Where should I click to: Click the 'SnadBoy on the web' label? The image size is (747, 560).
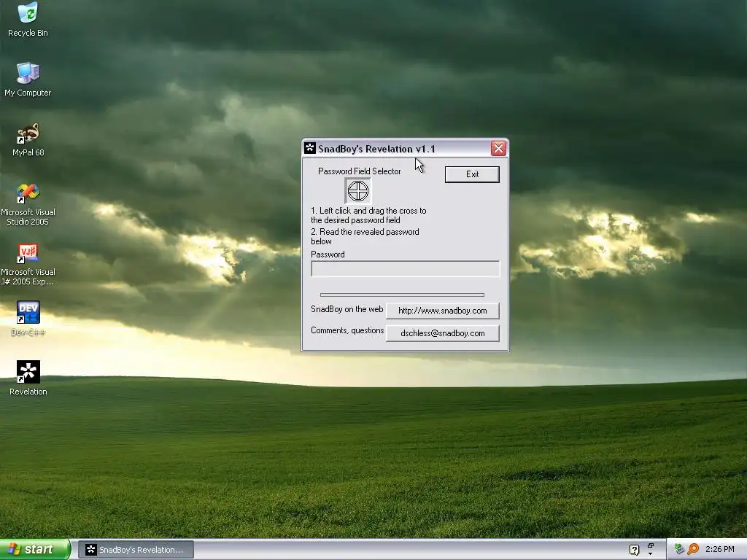pyautogui.click(x=347, y=309)
